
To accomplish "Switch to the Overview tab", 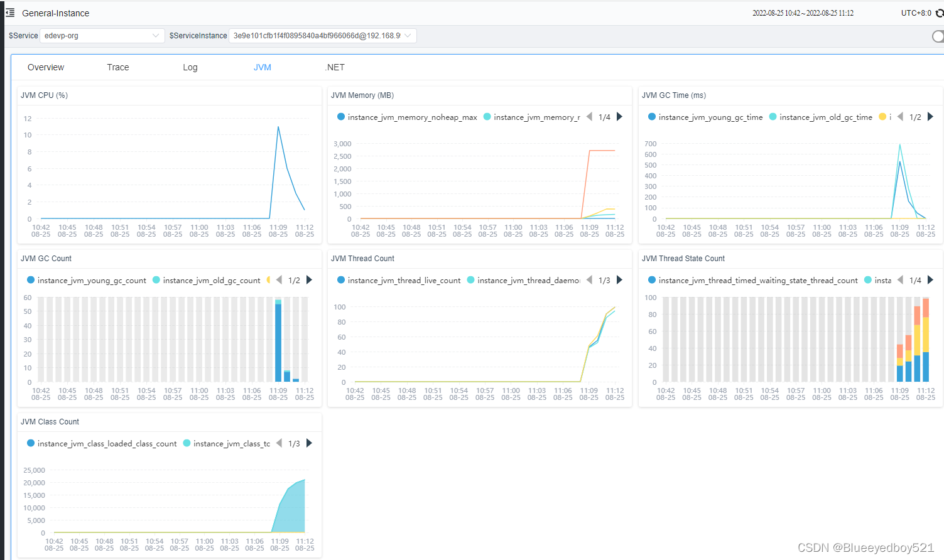I will click(x=46, y=67).
